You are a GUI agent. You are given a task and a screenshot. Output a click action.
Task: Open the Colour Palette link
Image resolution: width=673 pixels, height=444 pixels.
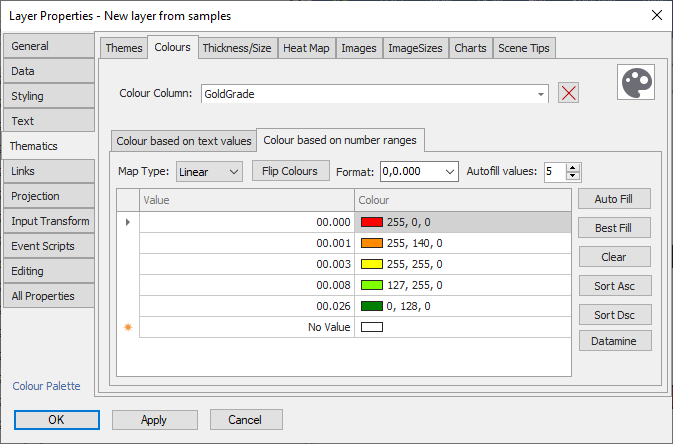(46, 386)
